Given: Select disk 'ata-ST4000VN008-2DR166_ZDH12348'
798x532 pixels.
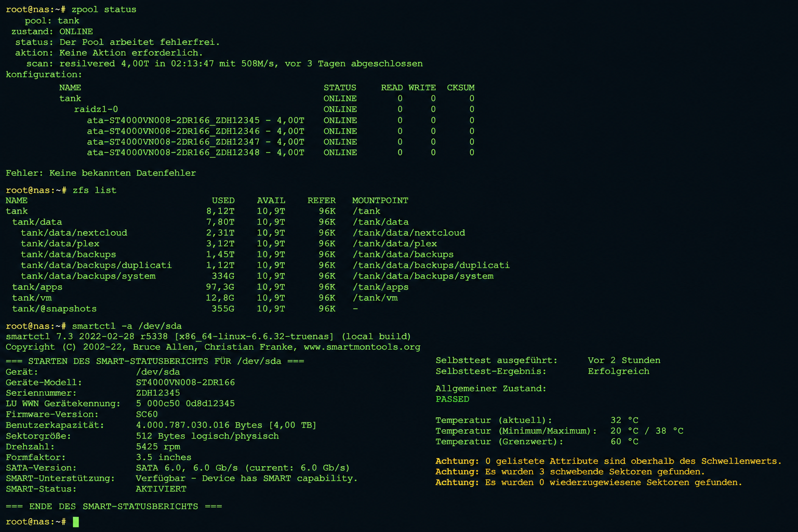Looking at the screenshot, I should coord(173,153).
